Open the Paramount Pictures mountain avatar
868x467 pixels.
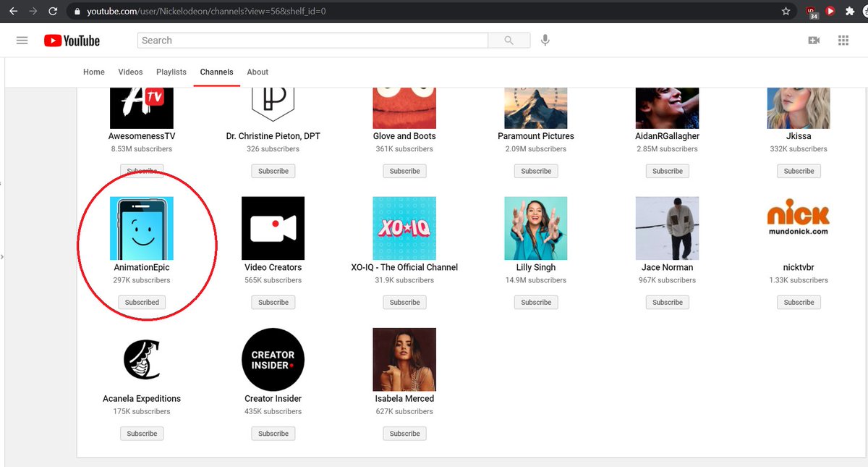click(x=536, y=108)
